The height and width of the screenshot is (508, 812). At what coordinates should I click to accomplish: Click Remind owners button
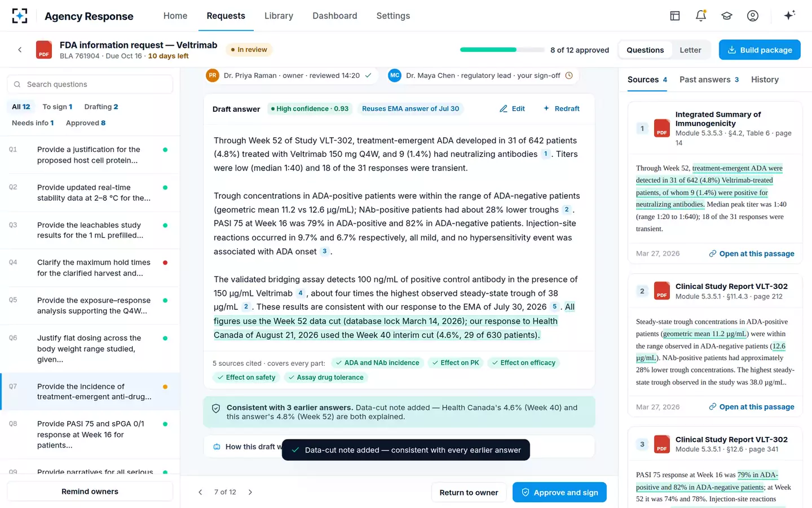[90, 491]
